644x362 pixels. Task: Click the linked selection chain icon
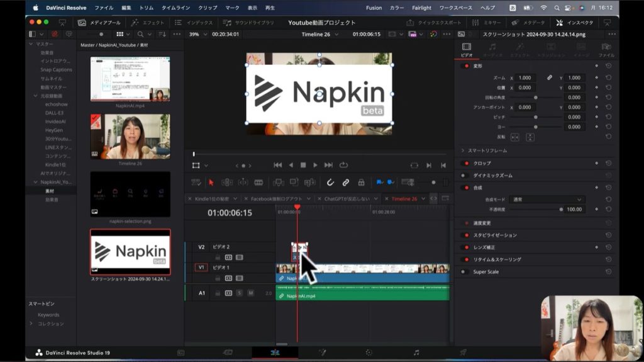click(345, 183)
